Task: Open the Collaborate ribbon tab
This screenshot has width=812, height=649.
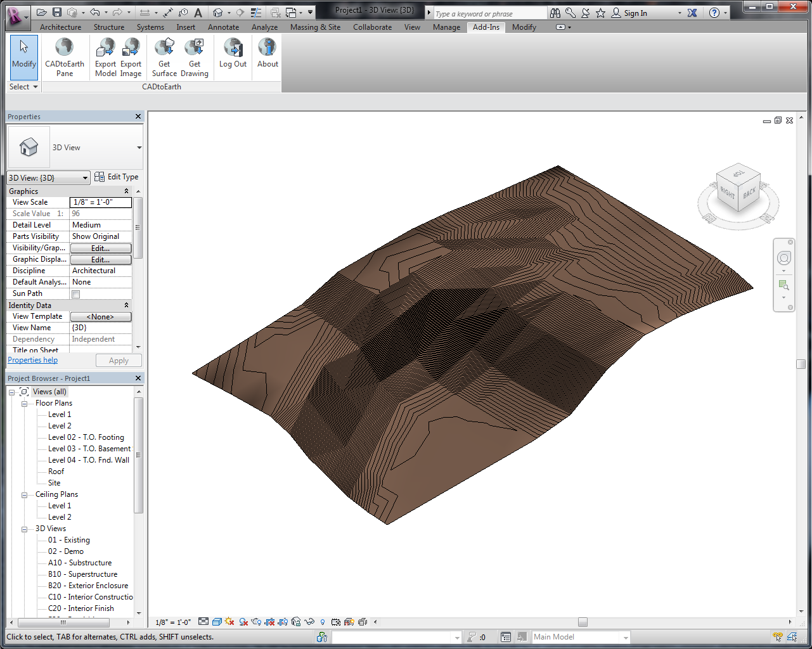Action: (x=373, y=27)
